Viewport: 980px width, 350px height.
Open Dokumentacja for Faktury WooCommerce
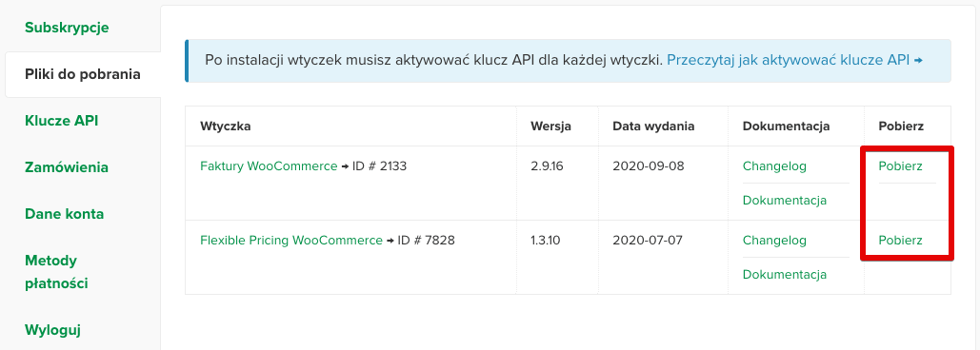pyautogui.click(x=785, y=201)
